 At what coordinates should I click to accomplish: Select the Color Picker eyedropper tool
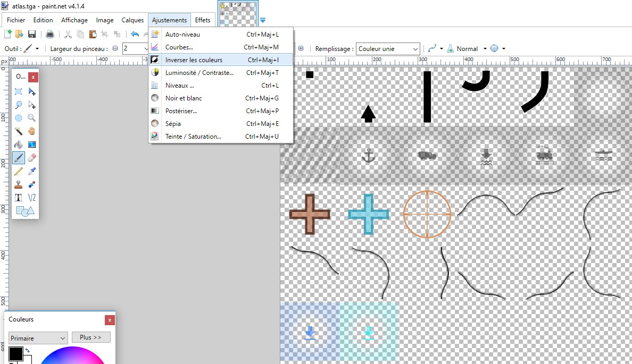tap(32, 171)
